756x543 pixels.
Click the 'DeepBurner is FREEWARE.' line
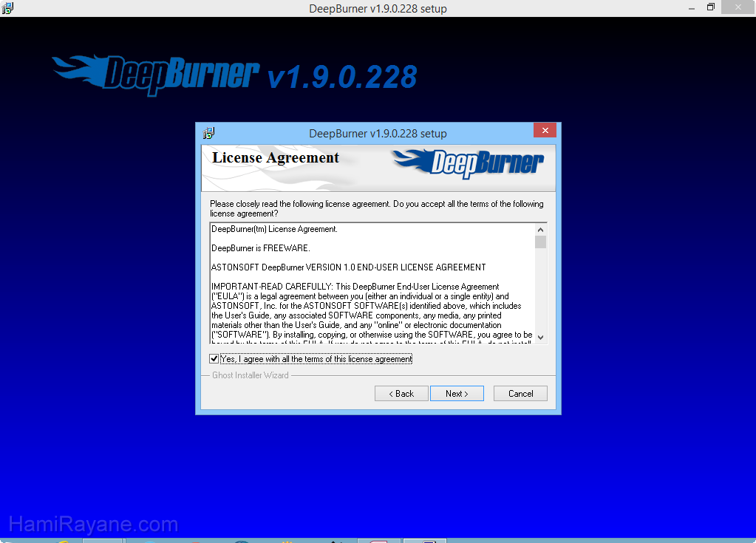coord(261,248)
